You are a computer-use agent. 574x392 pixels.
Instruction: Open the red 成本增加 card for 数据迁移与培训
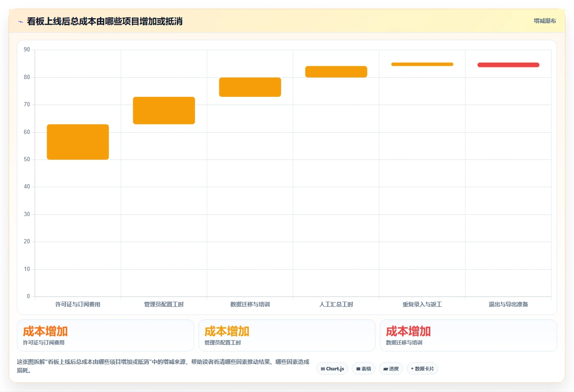coord(468,335)
